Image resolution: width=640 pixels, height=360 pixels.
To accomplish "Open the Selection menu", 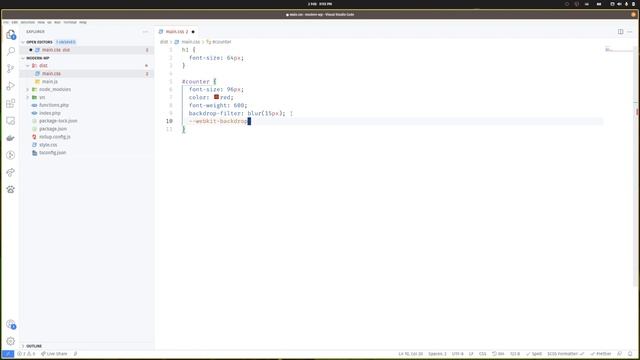I will click(x=27, y=22).
